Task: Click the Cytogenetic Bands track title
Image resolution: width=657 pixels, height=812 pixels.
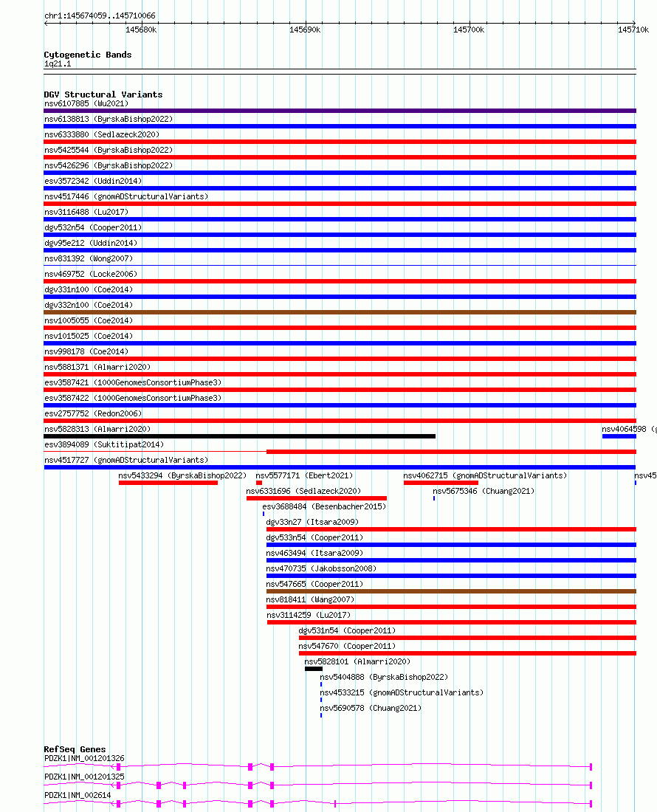Action: [88, 55]
